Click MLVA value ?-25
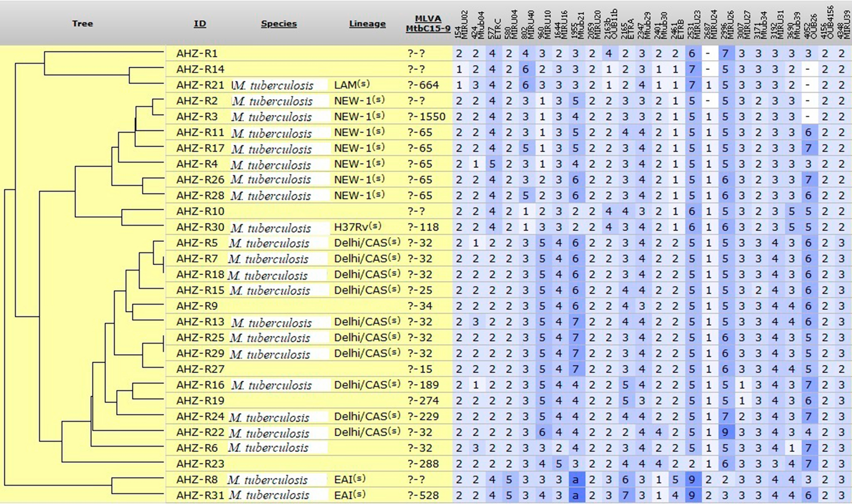The height and width of the screenshot is (504, 852). click(x=420, y=290)
